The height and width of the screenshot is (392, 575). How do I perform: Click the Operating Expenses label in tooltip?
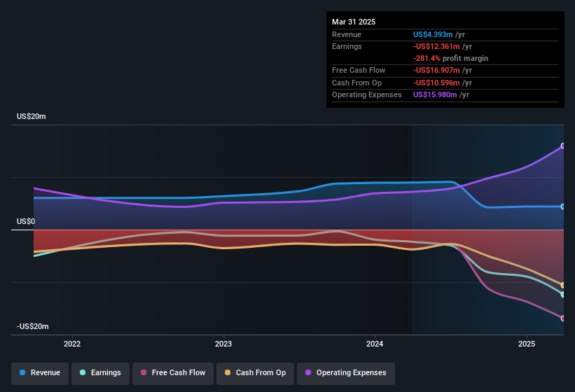[x=367, y=95]
